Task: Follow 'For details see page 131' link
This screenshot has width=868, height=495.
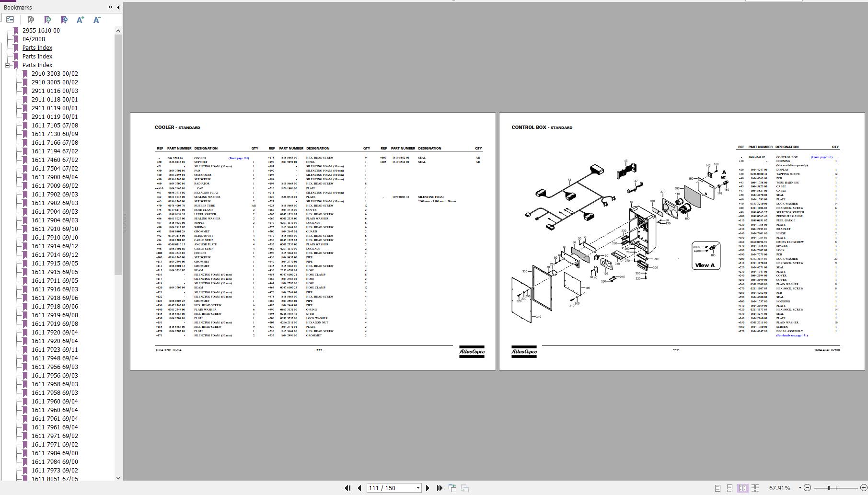Action: (792, 335)
